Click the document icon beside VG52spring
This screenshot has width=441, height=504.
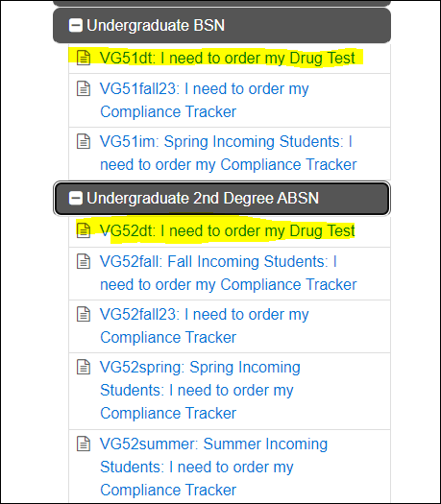pyautogui.click(x=84, y=367)
